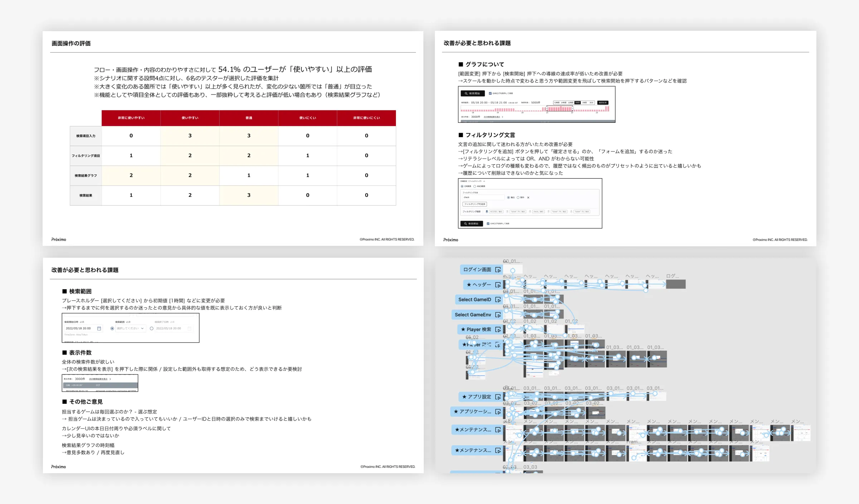Launch ★ Player 検索 flow play icon
This screenshot has width=859, height=504.
[498, 330]
